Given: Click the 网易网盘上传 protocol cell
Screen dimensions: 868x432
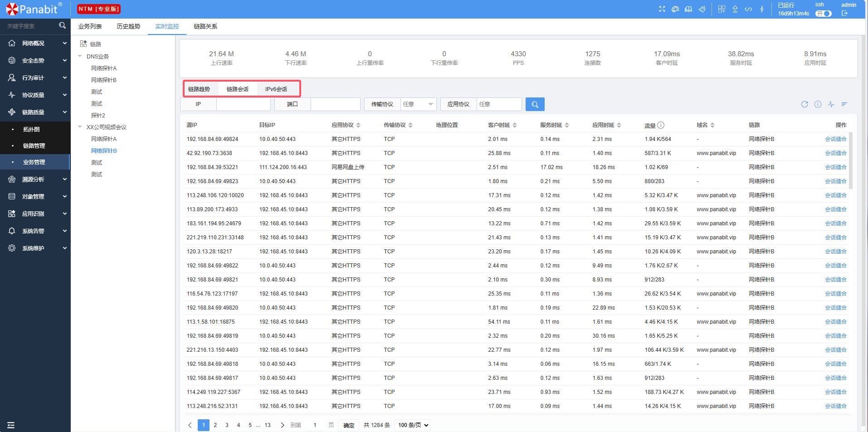Looking at the screenshot, I should 348,167.
